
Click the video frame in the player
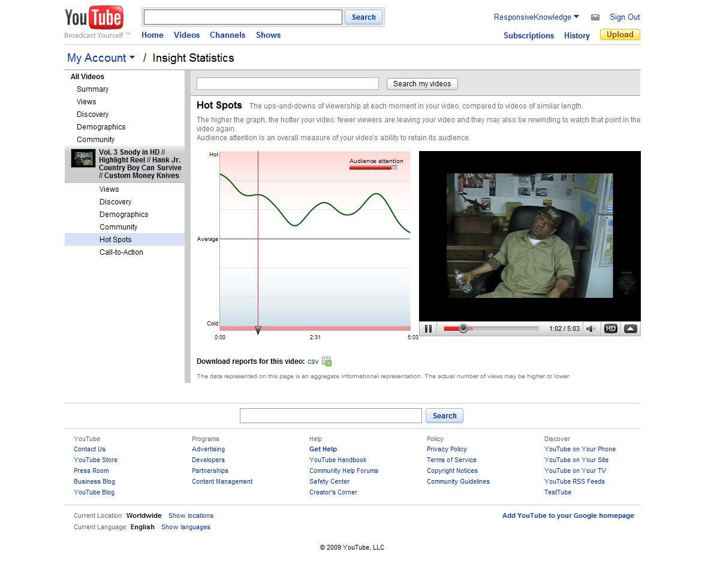click(529, 236)
